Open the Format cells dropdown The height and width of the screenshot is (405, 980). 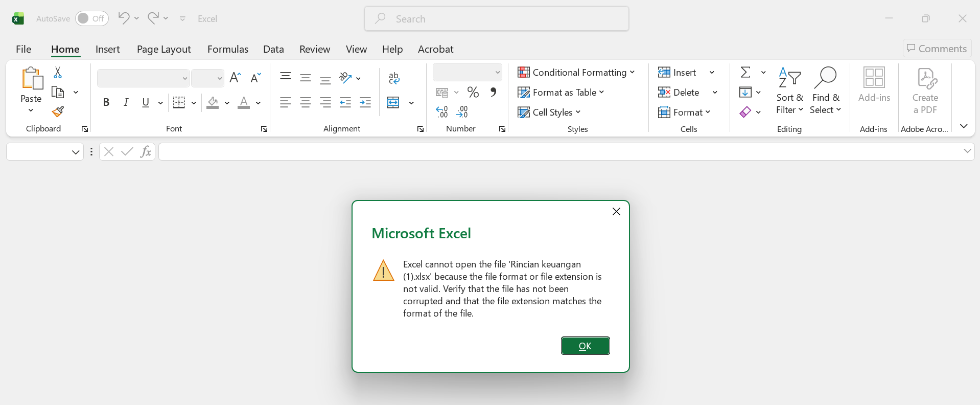(x=684, y=112)
